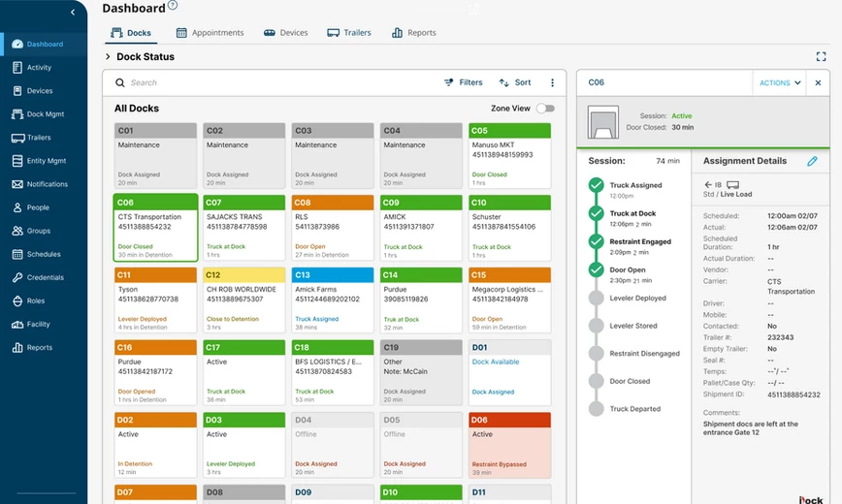This screenshot has height=504, width=842.
Task: Select the C06 CTS Transportation card
Action: (x=156, y=228)
